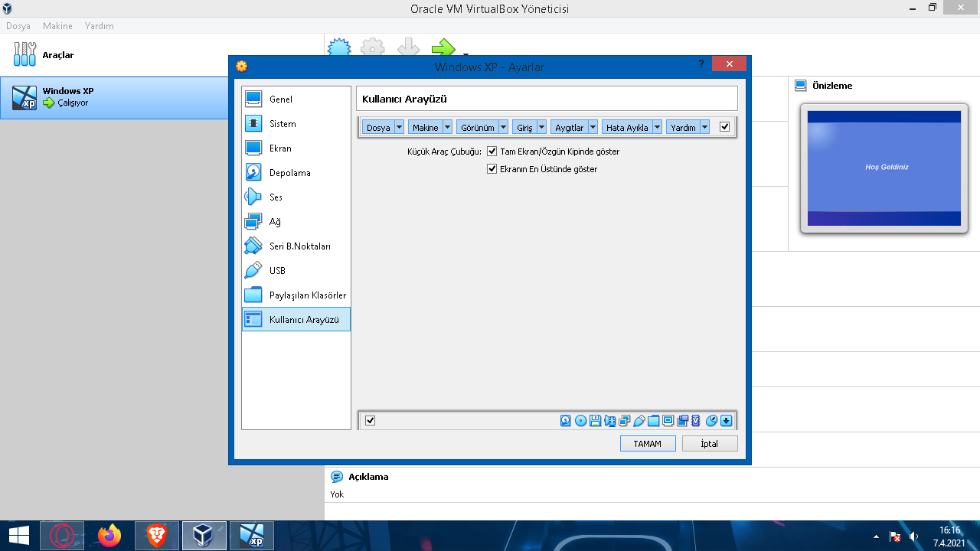The height and width of the screenshot is (551, 980).
Task: Open Yardım menu in VirtualBox Yöneticisi menu bar
Action: click(100, 26)
